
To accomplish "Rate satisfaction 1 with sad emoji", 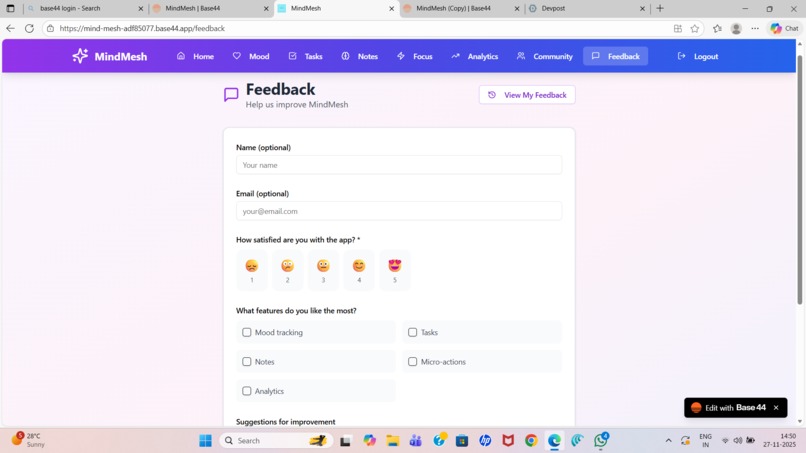I will 252,270.
